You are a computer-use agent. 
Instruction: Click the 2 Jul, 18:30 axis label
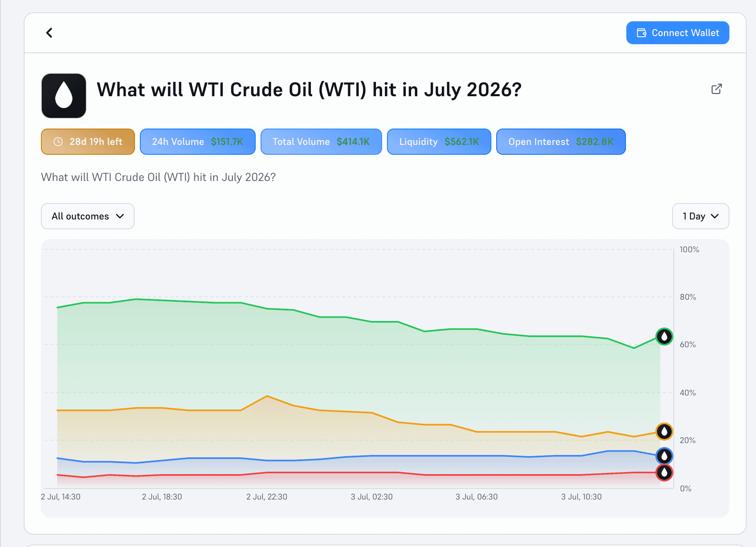(162, 497)
